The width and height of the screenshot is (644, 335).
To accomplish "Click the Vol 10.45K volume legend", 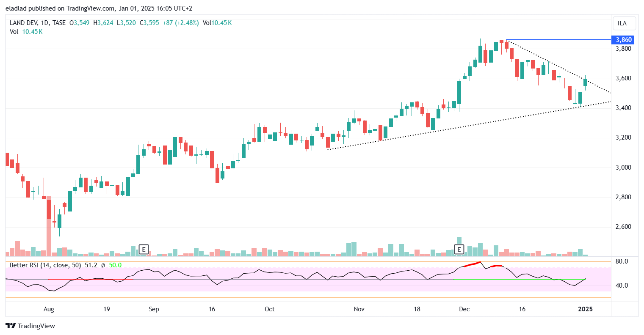I will [26, 32].
